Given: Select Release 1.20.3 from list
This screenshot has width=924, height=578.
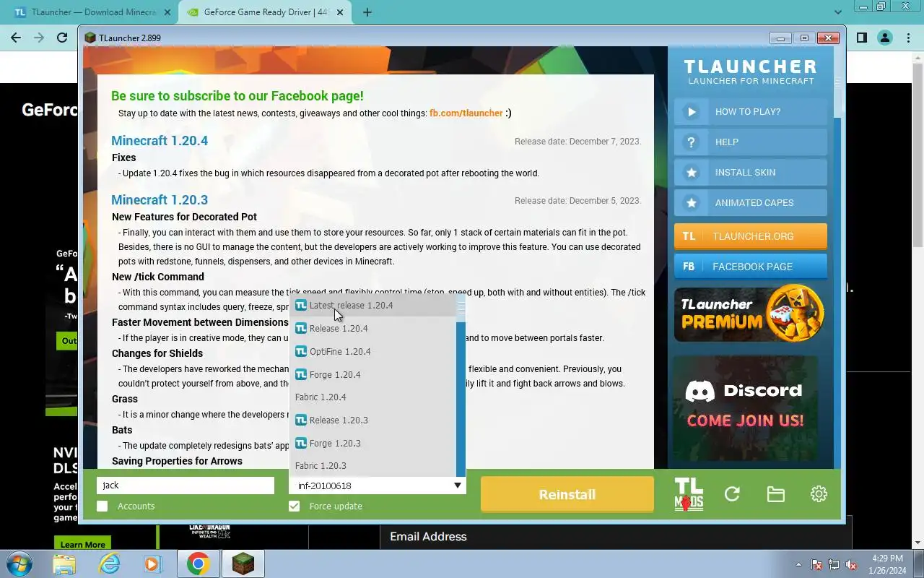Looking at the screenshot, I should [x=373, y=420].
